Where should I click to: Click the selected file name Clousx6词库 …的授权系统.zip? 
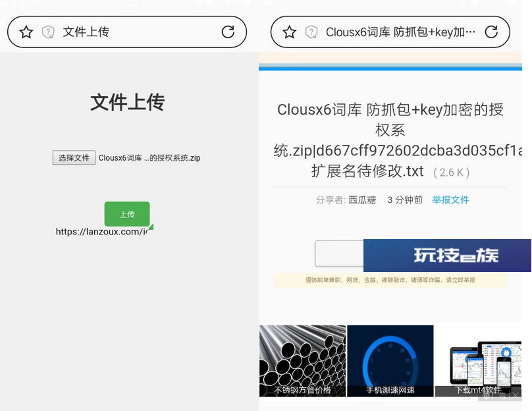[x=149, y=158]
